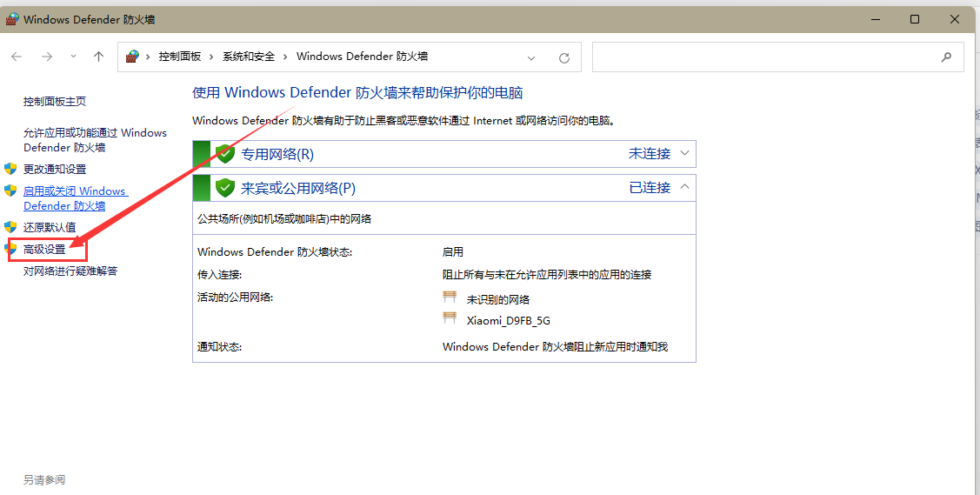Click 来宾或公用网络(P) heading text

click(298, 188)
